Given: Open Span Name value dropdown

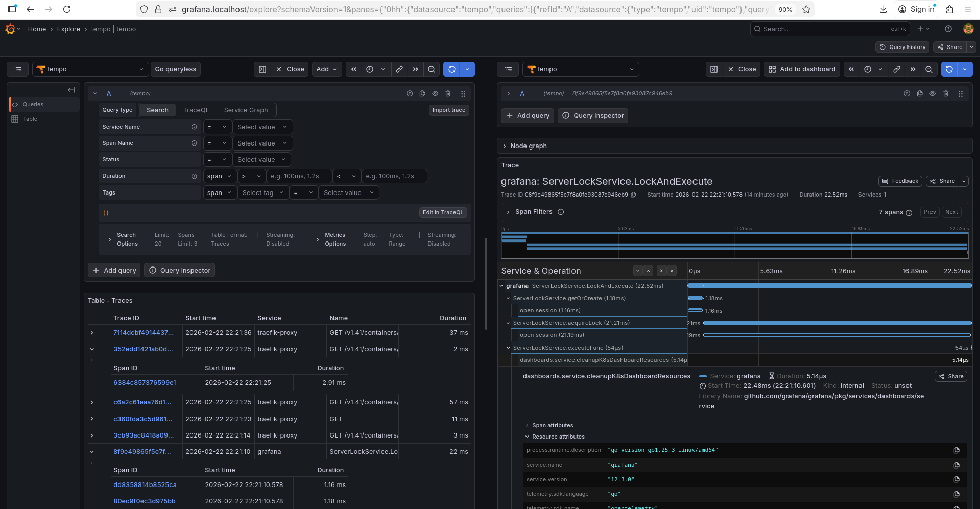Looking at the screenshot, I should [262, 143].
